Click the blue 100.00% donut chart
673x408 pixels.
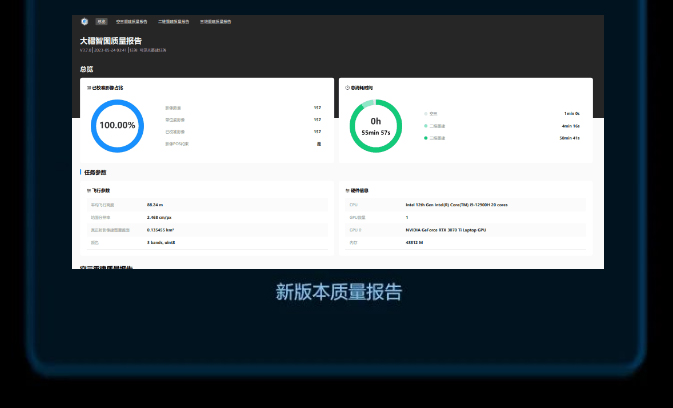(x=117, y=125)
